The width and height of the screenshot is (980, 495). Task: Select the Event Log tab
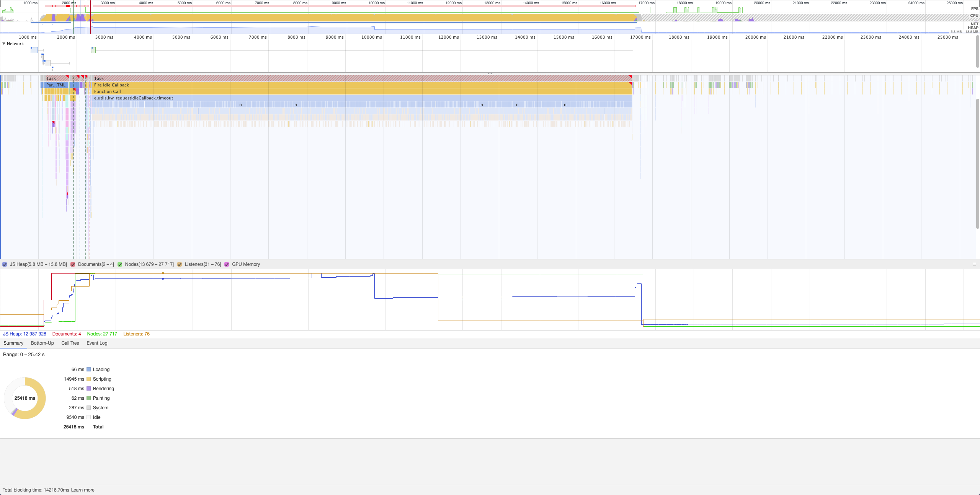tap(97, 343)
